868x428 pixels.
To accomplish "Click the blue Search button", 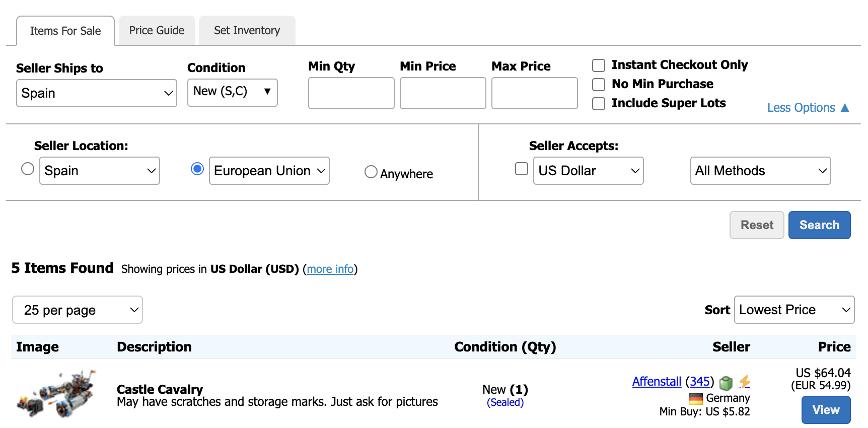I will tap(819, 225).
